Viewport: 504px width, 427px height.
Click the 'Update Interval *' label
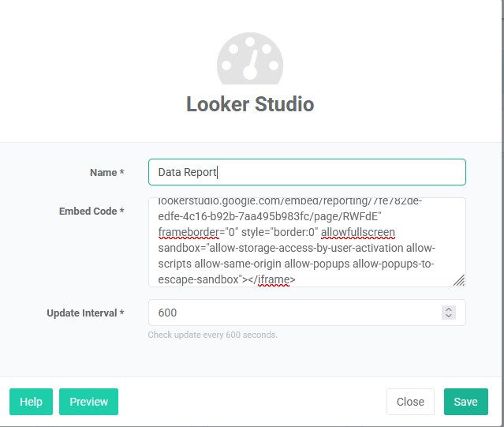[x=85, y=313]
